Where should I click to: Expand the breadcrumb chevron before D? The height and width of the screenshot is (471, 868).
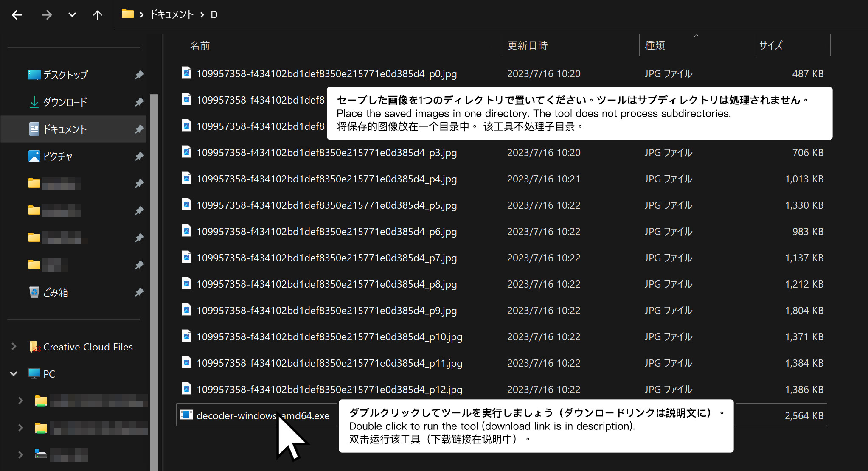pos(202,15)
